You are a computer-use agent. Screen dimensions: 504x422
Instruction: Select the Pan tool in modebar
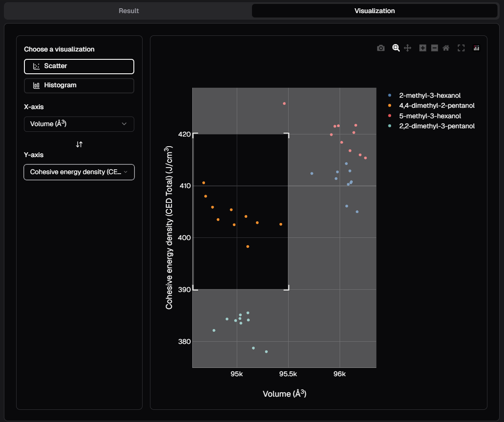click(x=408, y=48)
